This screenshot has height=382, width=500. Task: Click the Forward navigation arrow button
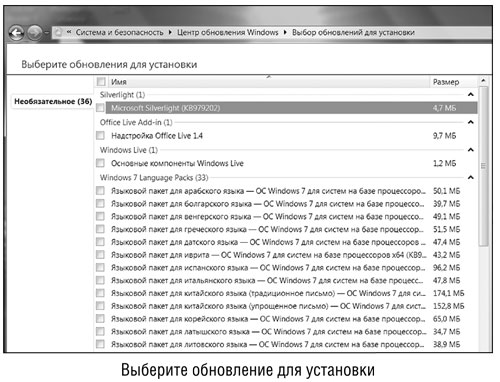point(34,33)
